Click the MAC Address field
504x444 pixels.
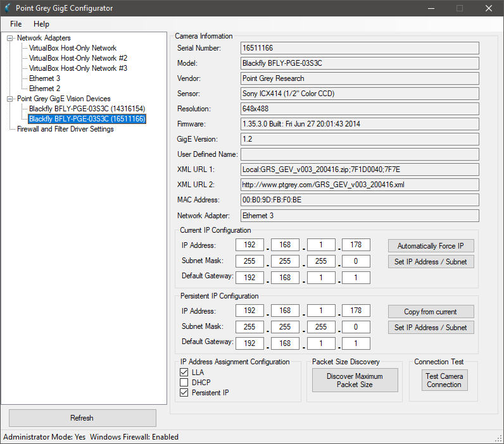tap(360, 200)
